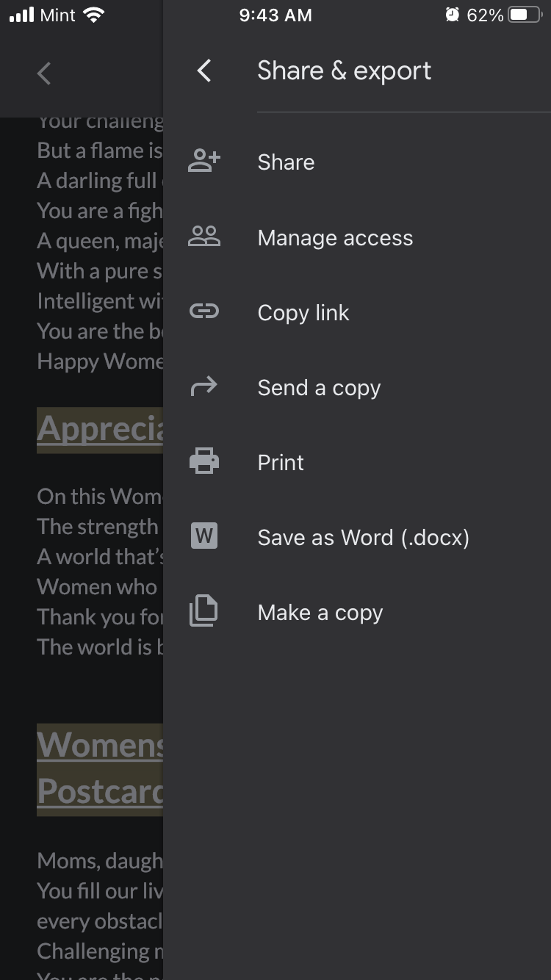
Task: Choose the Copy link text
Action: click(x=303, y=313)
